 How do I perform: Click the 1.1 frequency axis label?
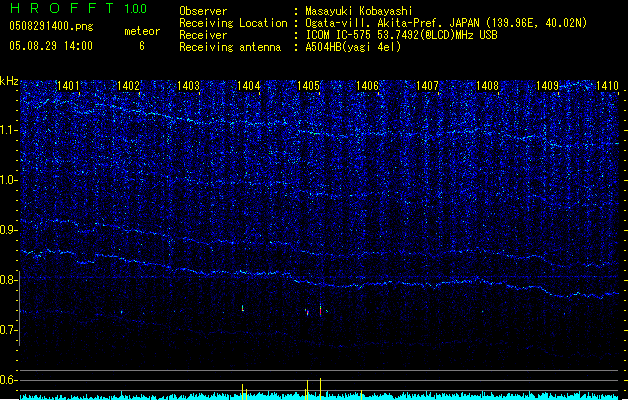point(9,130)
